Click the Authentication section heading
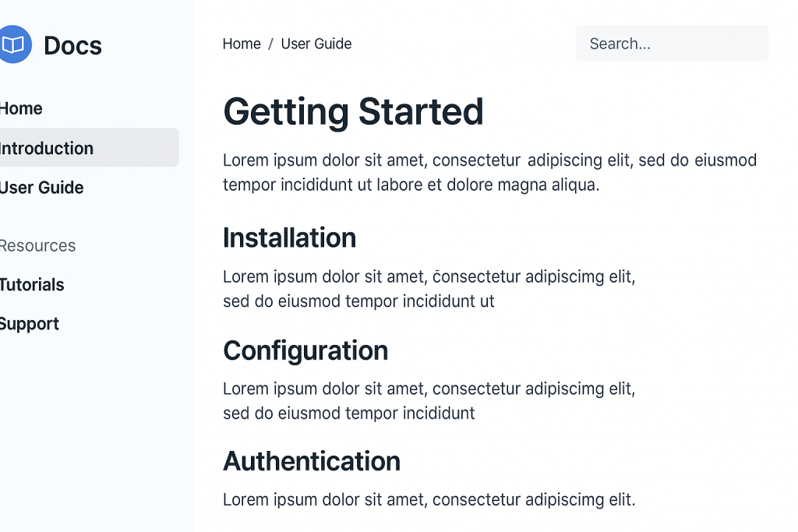The width and height of the screenshot is (798, 532). (x=312, y=461)
